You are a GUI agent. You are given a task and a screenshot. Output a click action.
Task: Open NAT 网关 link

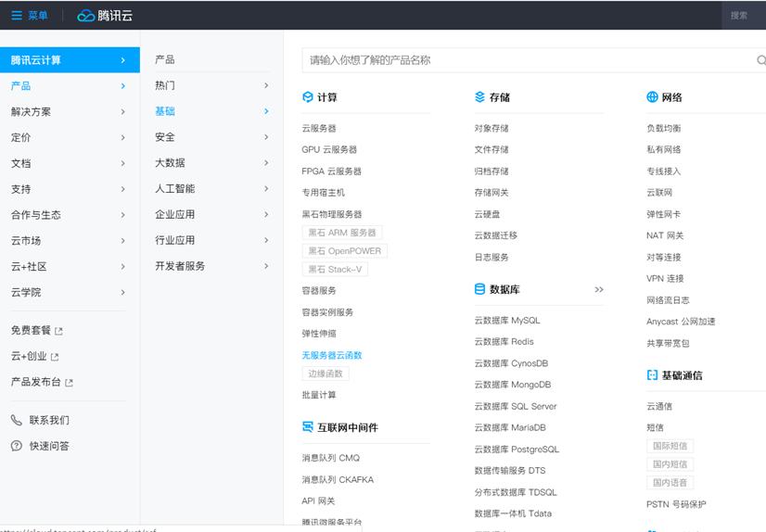point(665,235)
